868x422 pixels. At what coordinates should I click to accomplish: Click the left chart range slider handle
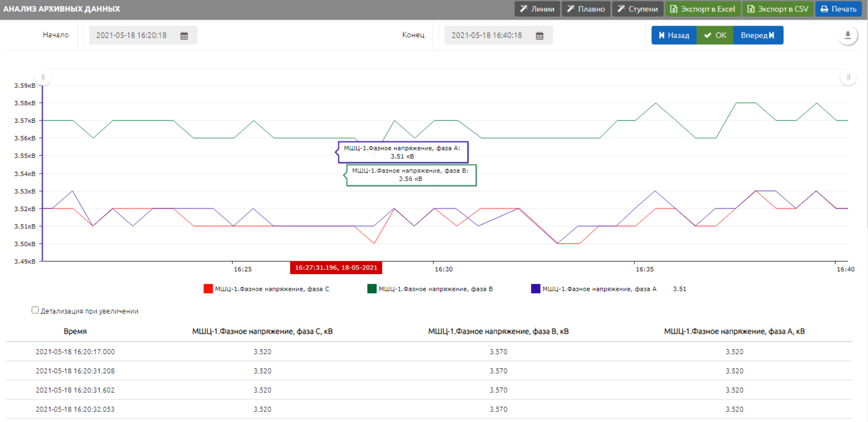coord(43,77)
